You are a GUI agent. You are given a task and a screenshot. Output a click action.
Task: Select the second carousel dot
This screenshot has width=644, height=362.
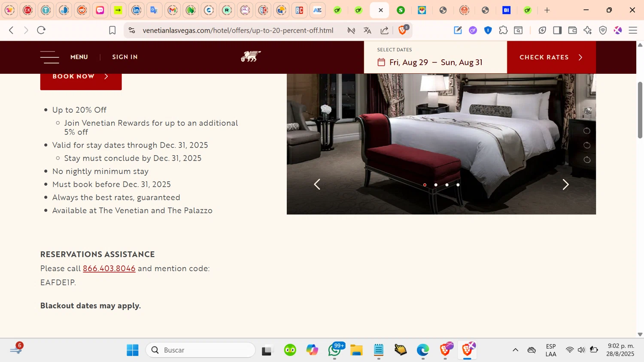click(436, 185)
